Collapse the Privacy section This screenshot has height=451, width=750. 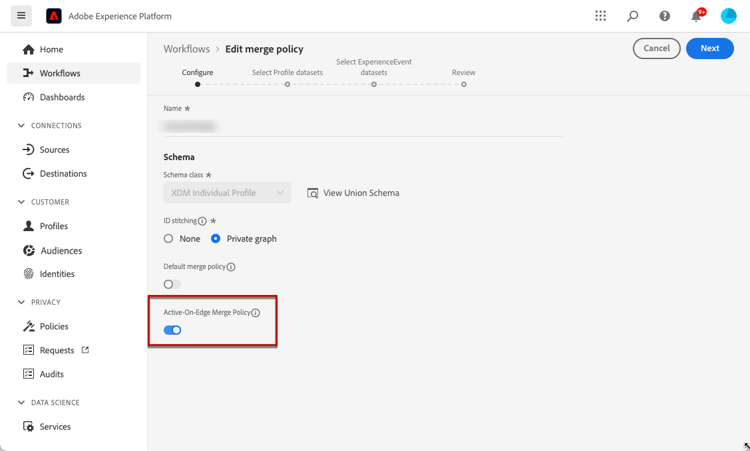22,302
